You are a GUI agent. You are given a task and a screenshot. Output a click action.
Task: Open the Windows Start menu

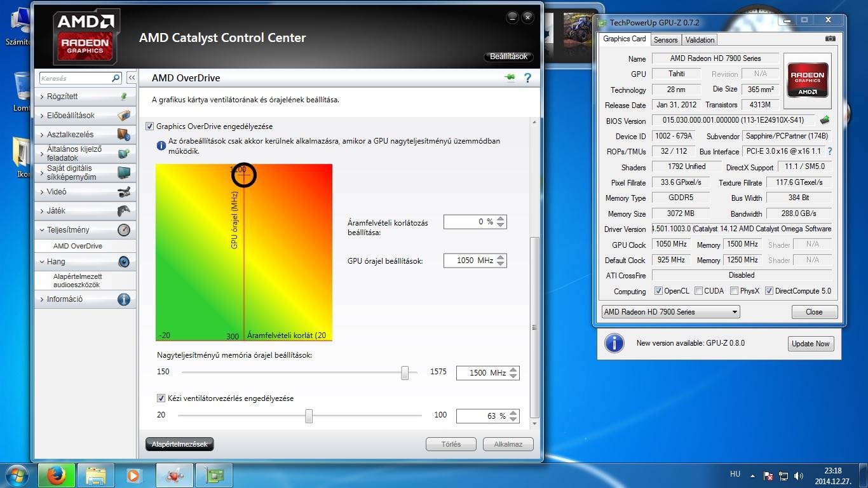(x=17, y=475)
